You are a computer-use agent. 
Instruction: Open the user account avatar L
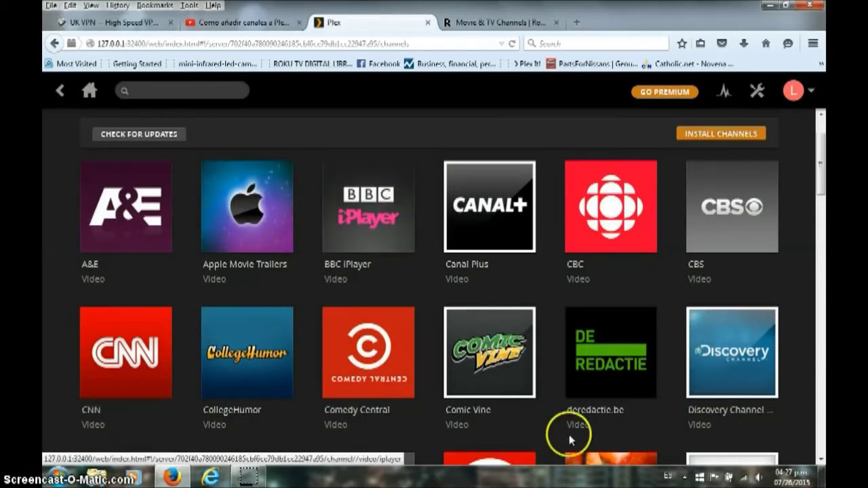(x=793, y=90)
